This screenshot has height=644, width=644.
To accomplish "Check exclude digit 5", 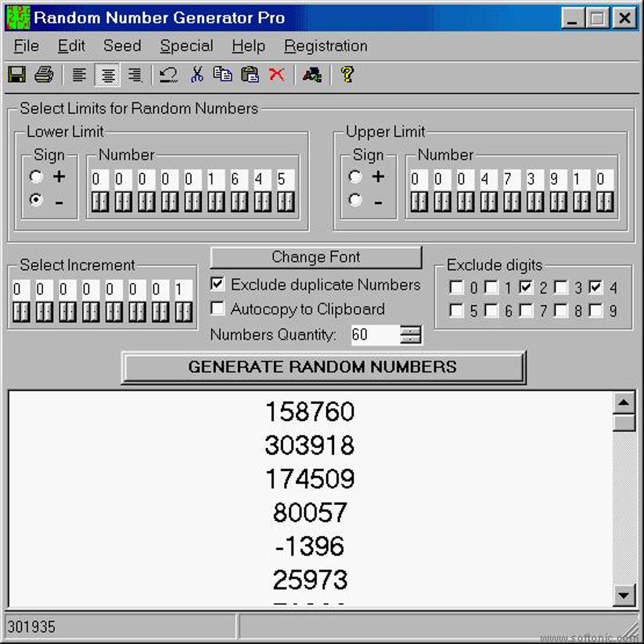I will click(x=456, y=311).
